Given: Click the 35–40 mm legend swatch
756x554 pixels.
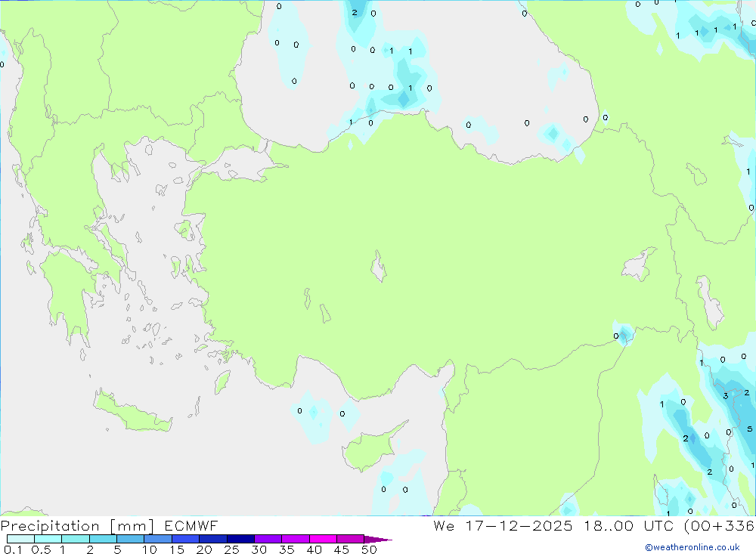Looking at the screenshot, I should click(x=295, y=539).
